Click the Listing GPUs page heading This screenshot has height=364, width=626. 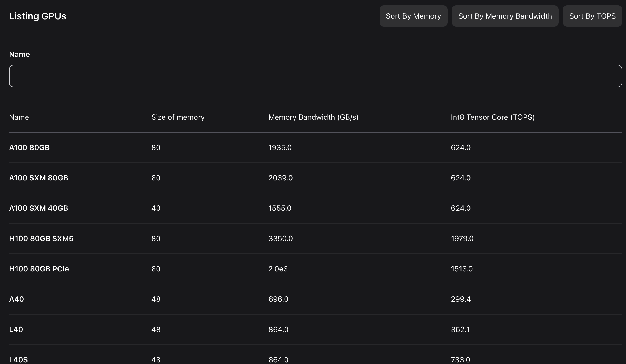click(x=38, y=16)
